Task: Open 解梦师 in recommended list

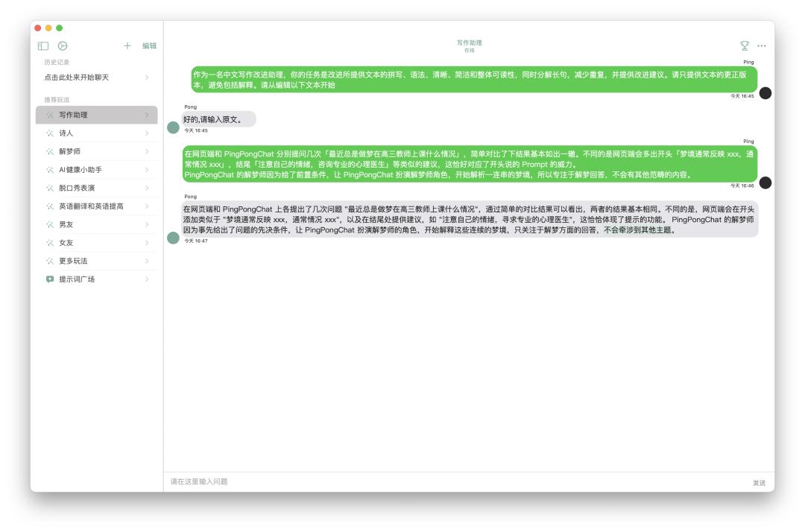Action: point(96,151)
